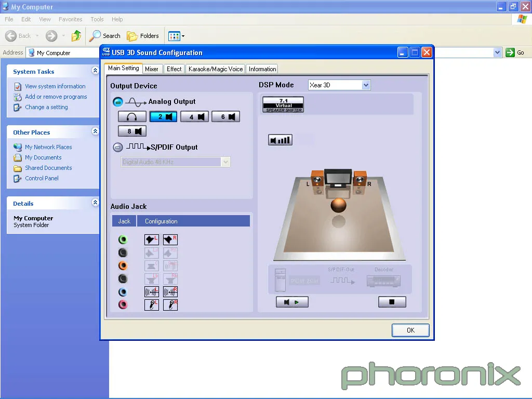Image resolution: width=532 pixels, height=399 pixels.
Task: Open Favorites menu in My Computer
Action: click(71, 19)
